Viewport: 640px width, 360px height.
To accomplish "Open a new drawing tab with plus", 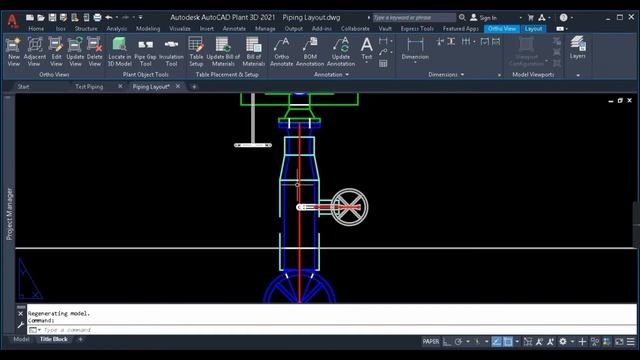I will point(194,87).
